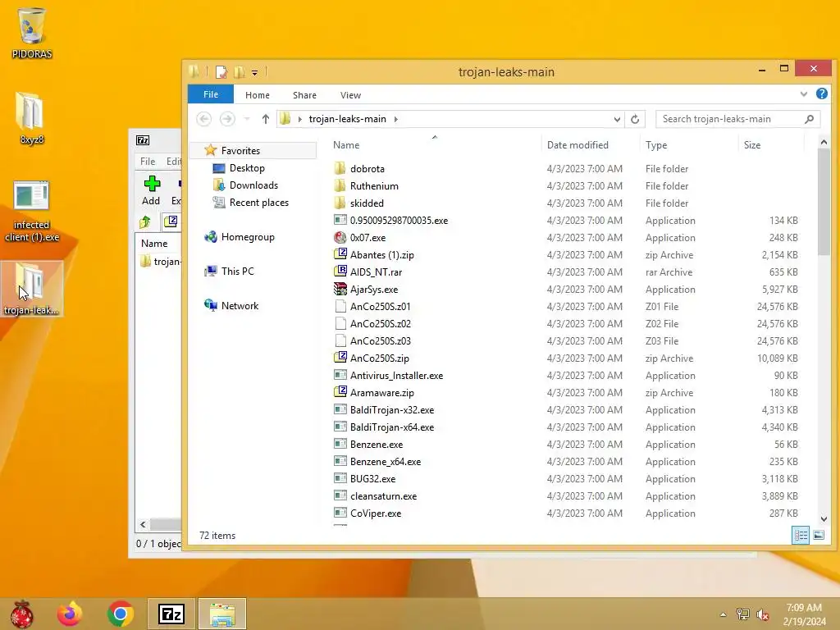Select the dobrota folder

367,169
